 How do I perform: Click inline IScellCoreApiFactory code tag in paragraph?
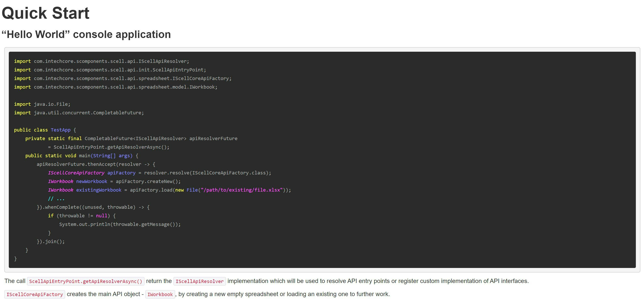(x=35, y=294)
